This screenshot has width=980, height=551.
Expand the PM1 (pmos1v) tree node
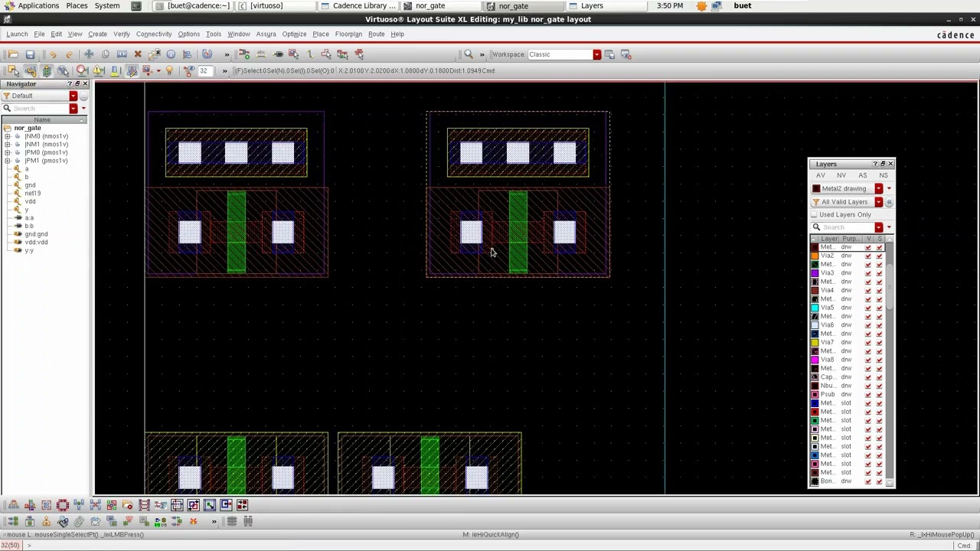click(8, 161)
